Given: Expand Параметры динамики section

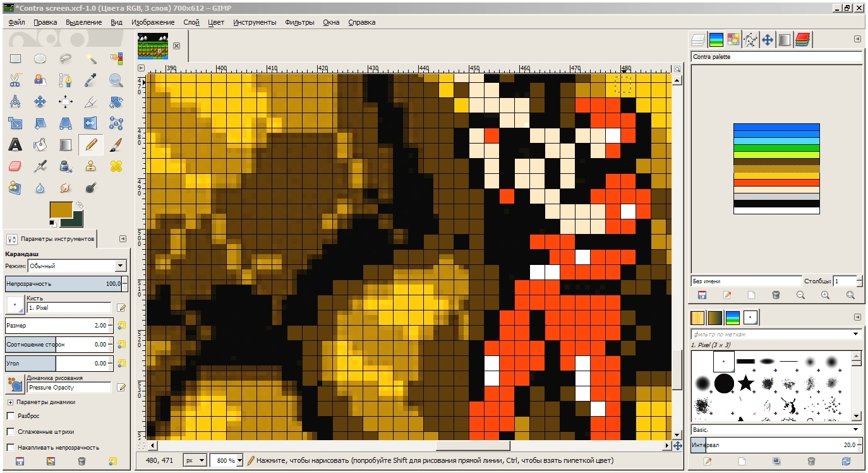Looking at the screenshot, I should pyautogui.click(x=10, y=402).
